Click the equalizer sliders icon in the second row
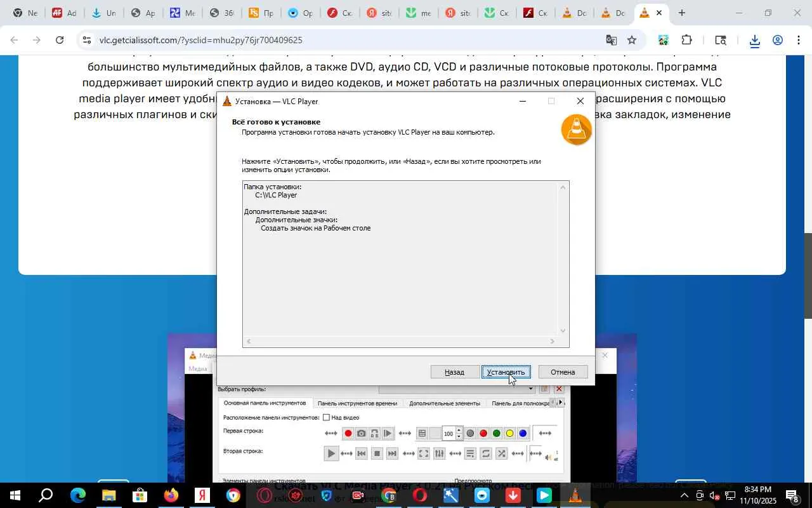The image size is (812, 508). [x=439, y=453]
